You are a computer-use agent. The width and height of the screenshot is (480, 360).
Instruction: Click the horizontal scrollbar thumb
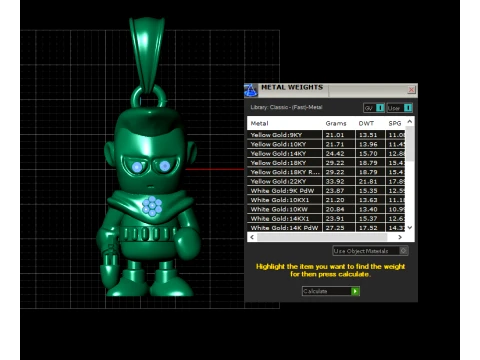322,237
